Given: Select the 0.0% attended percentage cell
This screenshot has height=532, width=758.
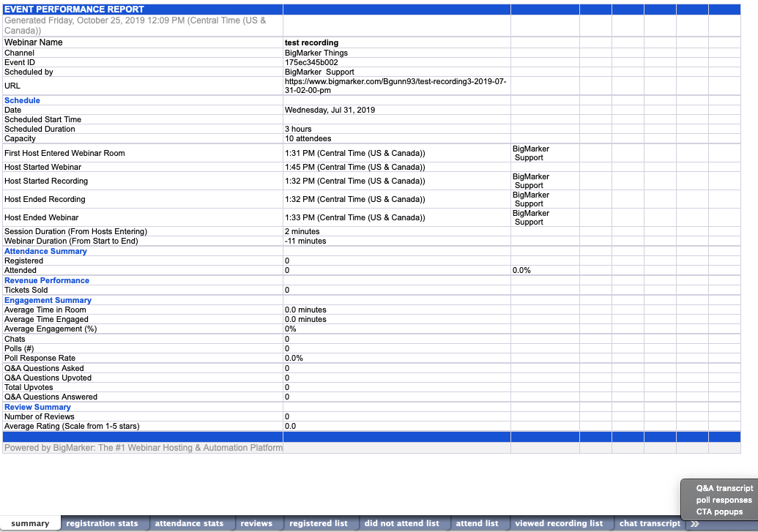Looking at the screenshot, I should tap(545, 271).
